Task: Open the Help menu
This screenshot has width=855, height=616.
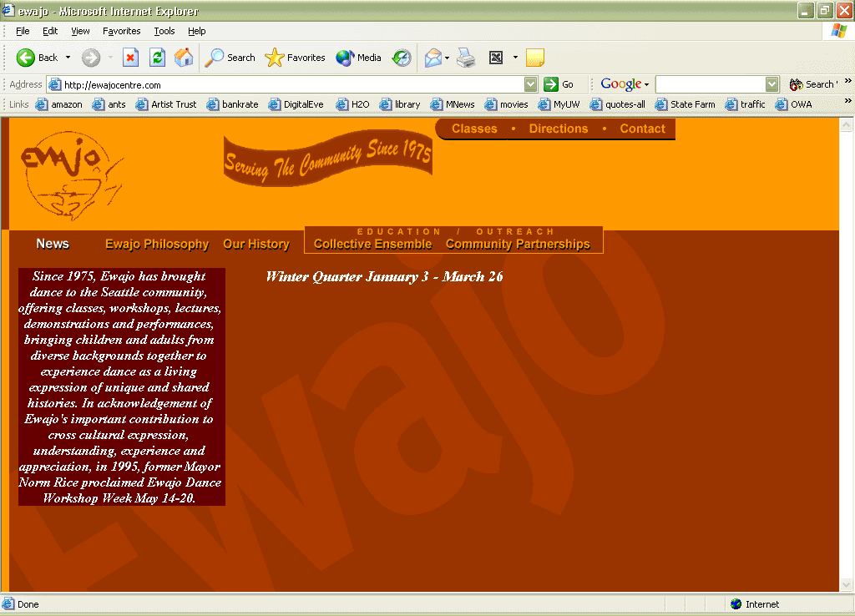Action: (x=196, y=31)
